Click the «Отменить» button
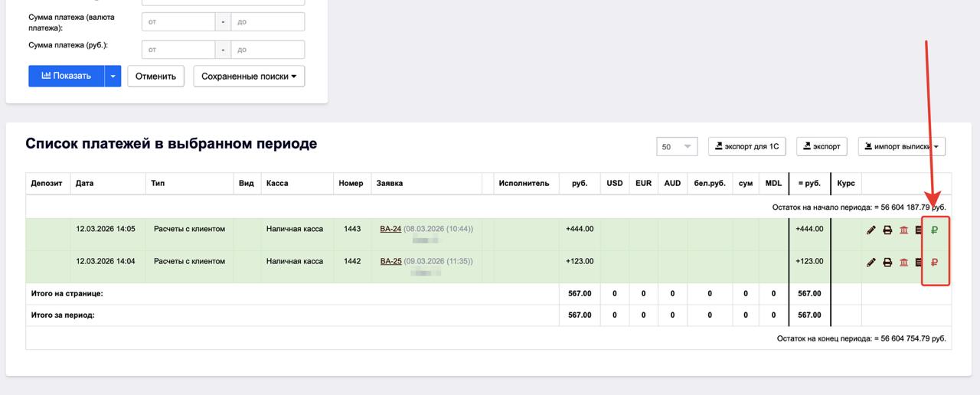 tap(155, 76)
